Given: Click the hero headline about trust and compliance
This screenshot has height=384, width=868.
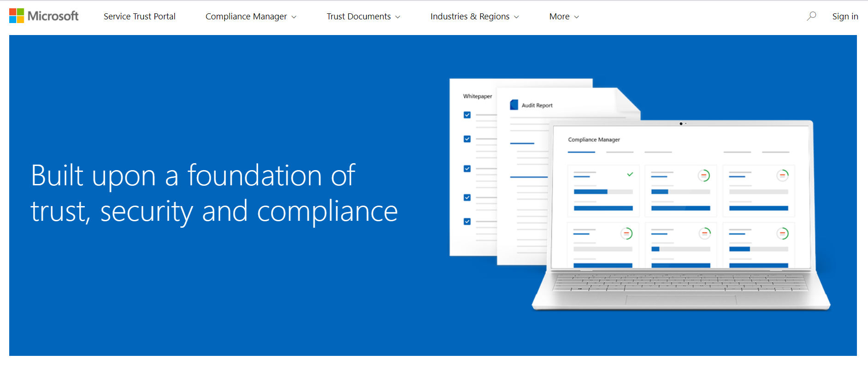Looking at the screenshot, I should 214,194.
